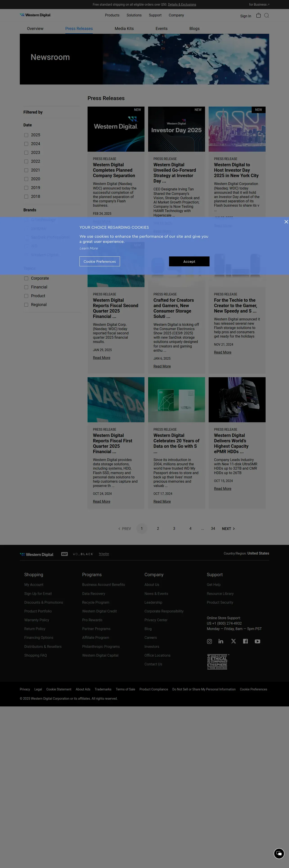Image resolution: width=289 pixels, height=868 pixels.
Task: Open the ePMR HDDs article thumbnail
Action: click(x=237, y=400)
